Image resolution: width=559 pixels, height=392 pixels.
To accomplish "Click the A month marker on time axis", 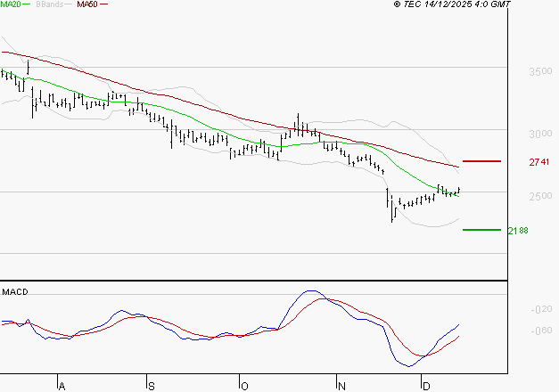I will pyautogui.click(x=62, y=386).
